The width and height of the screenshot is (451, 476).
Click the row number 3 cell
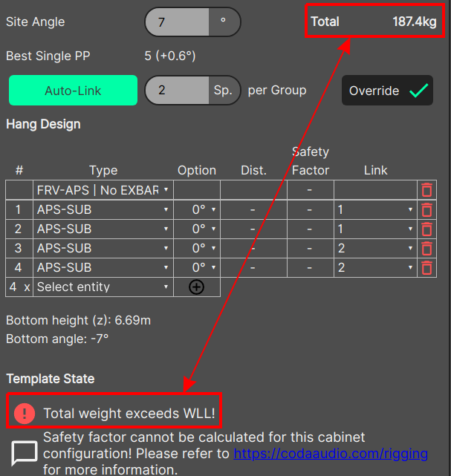pos(19,248)
